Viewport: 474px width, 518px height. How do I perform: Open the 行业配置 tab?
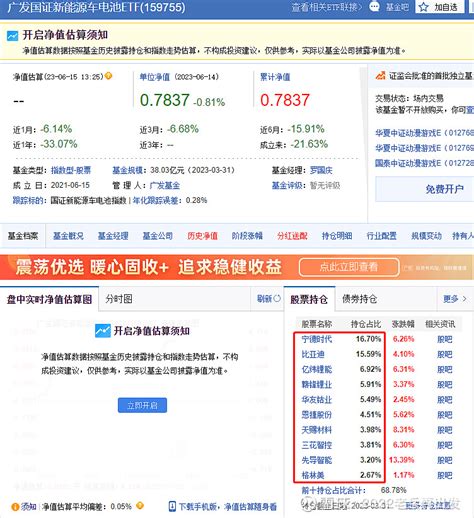[x=381, y=236]
